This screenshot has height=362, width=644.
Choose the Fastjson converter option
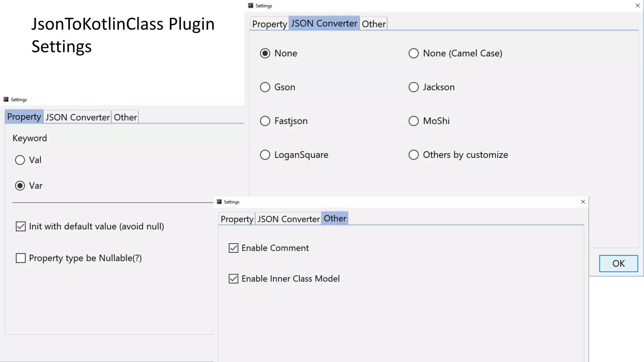click(x=265, y=121)
